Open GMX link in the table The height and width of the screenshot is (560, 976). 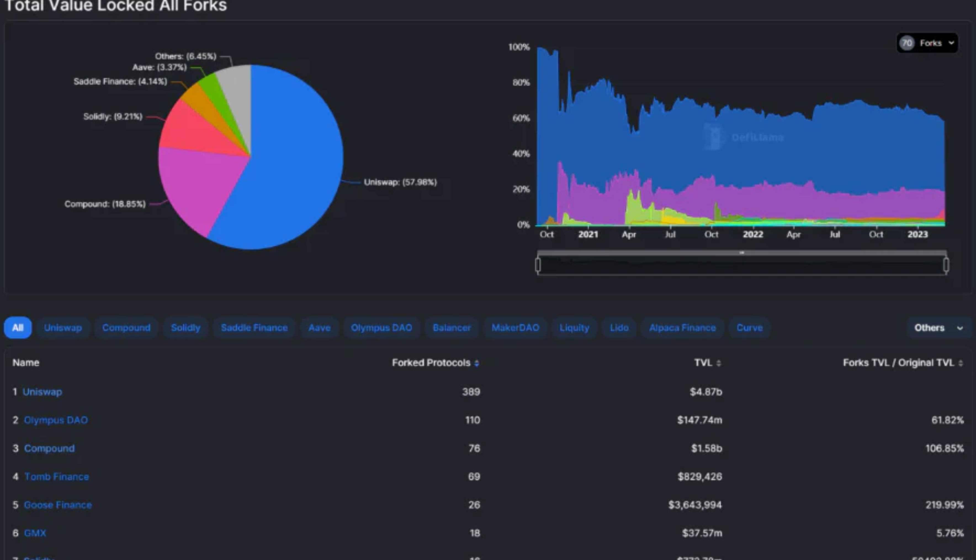point(35,533)
